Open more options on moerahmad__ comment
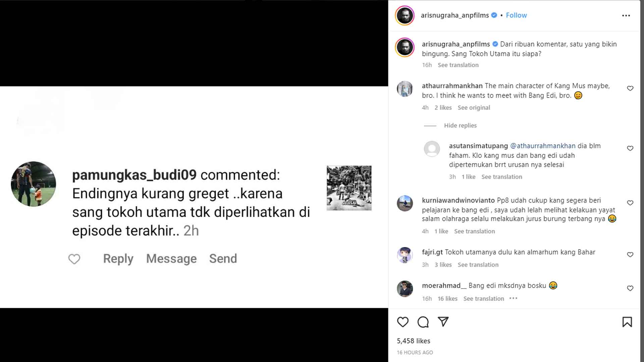 [513, 298]
